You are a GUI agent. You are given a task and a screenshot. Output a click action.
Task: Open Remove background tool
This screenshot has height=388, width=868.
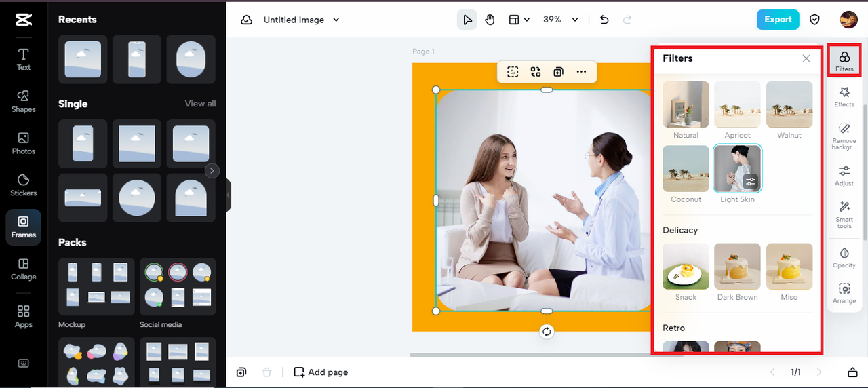pyautogui.click(x=844, y=136)
